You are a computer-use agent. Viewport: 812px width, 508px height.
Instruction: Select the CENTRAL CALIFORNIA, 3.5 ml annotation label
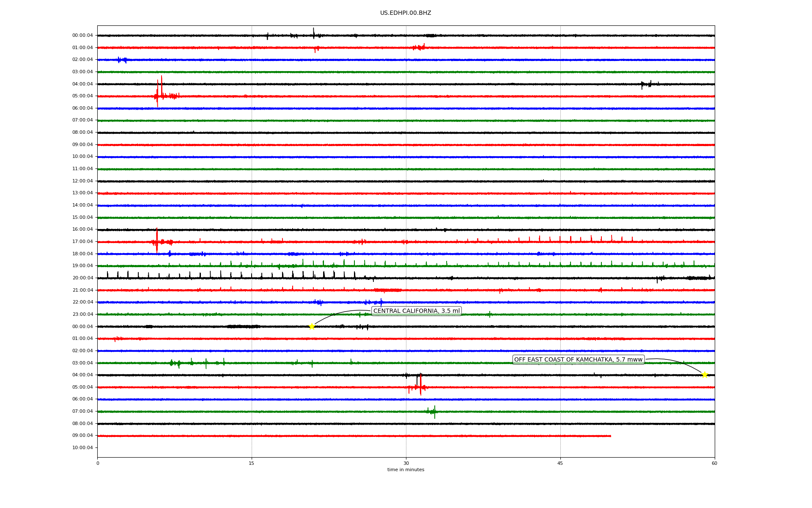(416, 311)
